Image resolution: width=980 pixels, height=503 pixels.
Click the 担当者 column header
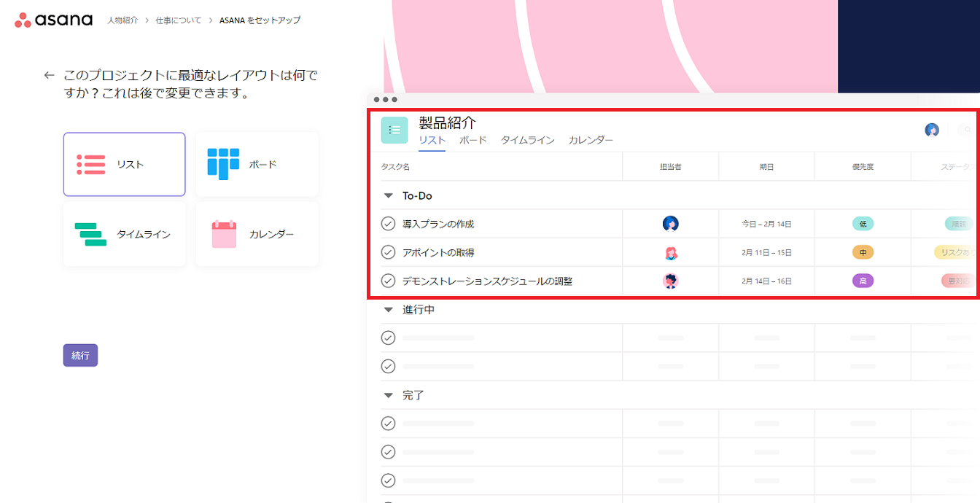(x=670, y=167)
